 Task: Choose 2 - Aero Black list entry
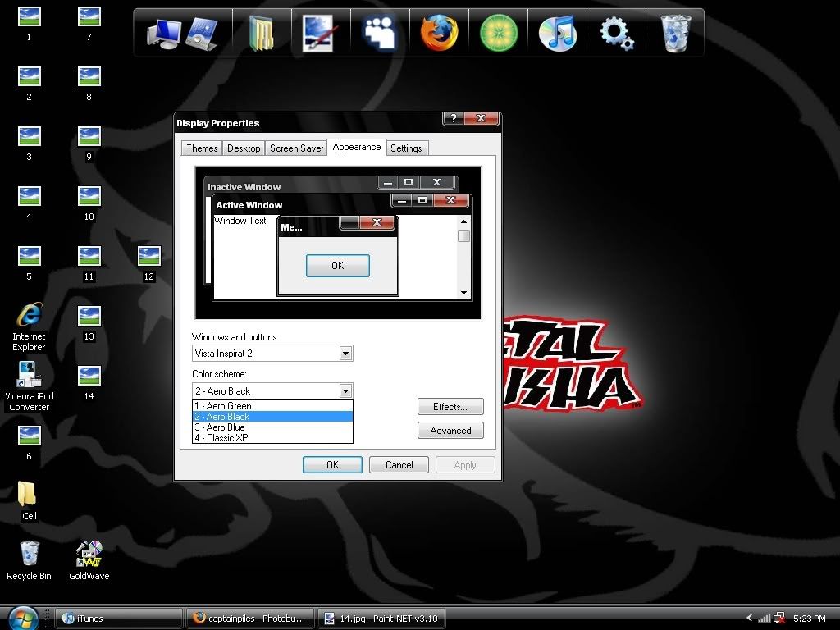pyautogui.click(x=272, y=417)
